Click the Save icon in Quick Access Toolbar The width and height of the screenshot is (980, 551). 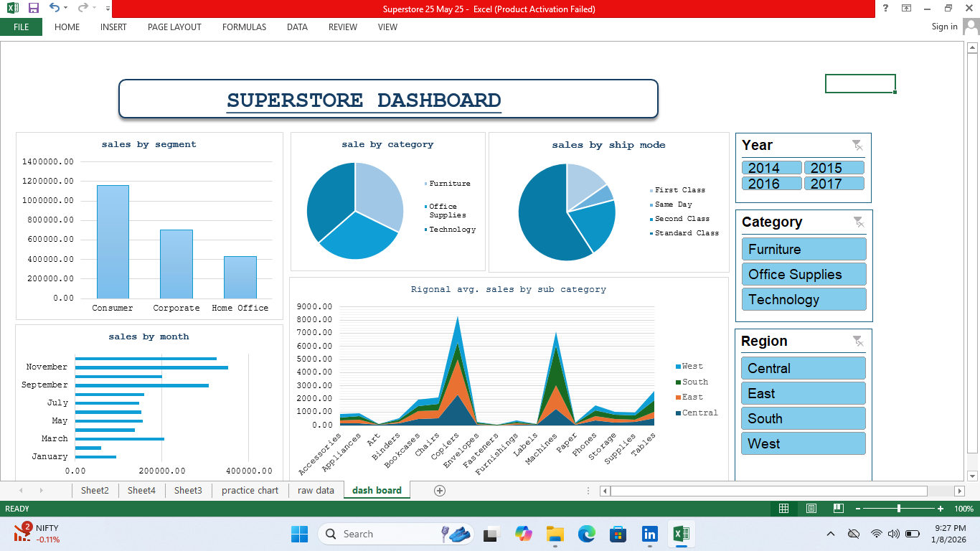click(33, 8)
